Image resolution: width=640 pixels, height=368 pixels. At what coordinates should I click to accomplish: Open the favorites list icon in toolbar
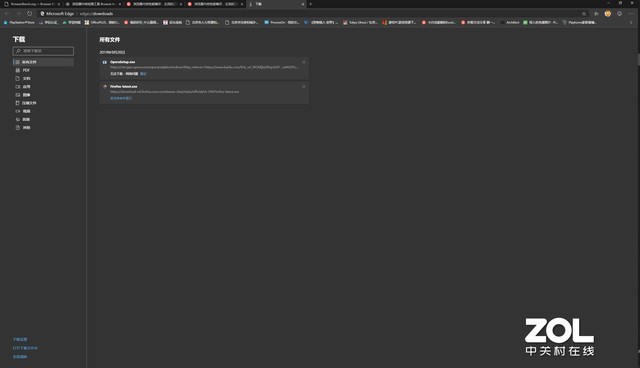coord(596,13)
